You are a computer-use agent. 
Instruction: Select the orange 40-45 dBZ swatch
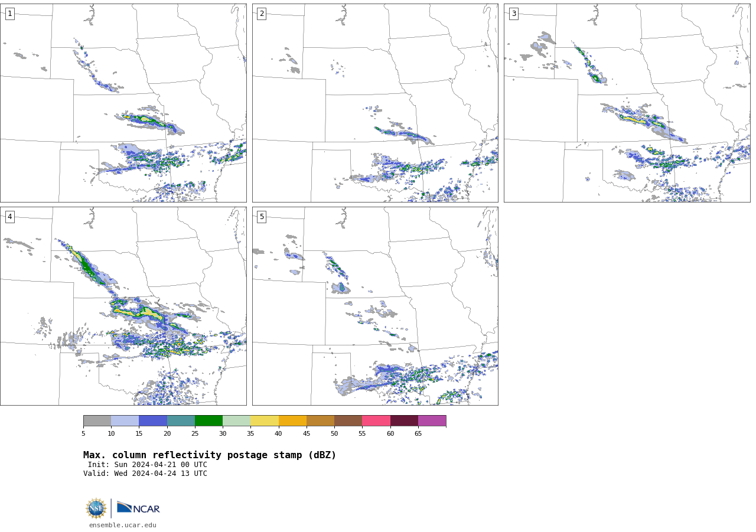coord(292,420)
